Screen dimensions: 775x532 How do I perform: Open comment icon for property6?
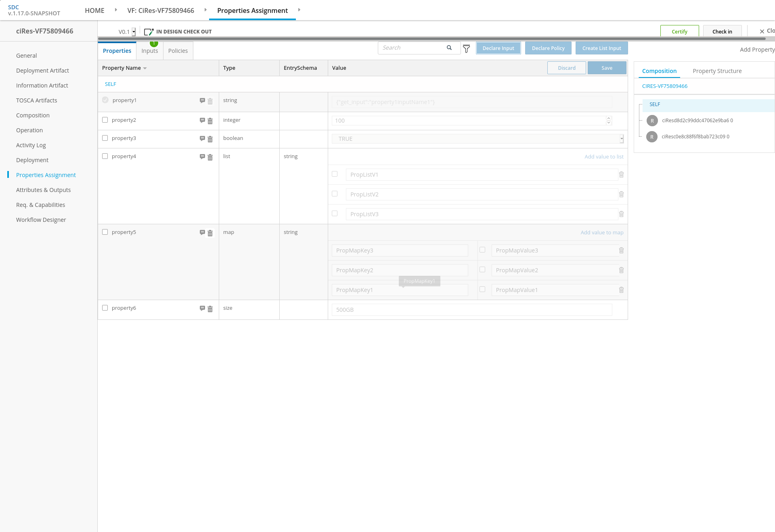(x=202, y=309)
